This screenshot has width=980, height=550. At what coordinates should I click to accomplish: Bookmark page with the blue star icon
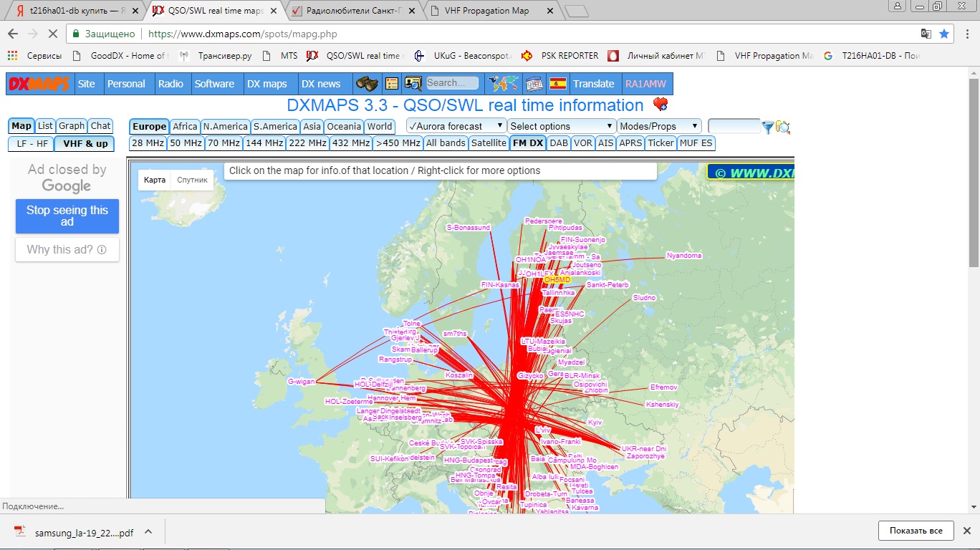944,34
